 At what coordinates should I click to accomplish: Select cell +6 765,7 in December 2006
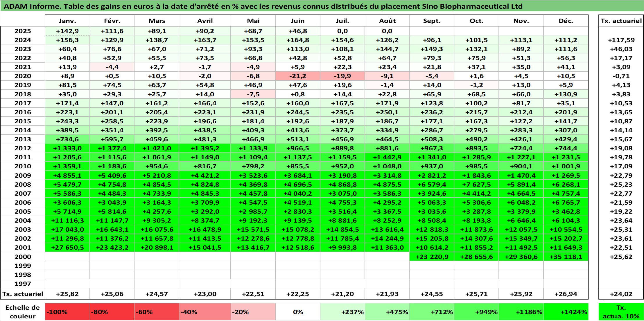[x=566, y=203]
